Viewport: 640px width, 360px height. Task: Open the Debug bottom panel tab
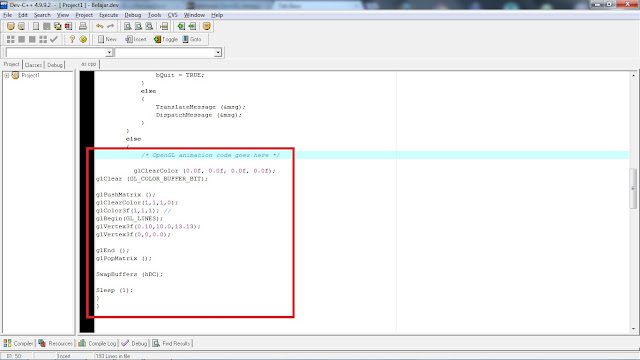click(x=134, y=344)
